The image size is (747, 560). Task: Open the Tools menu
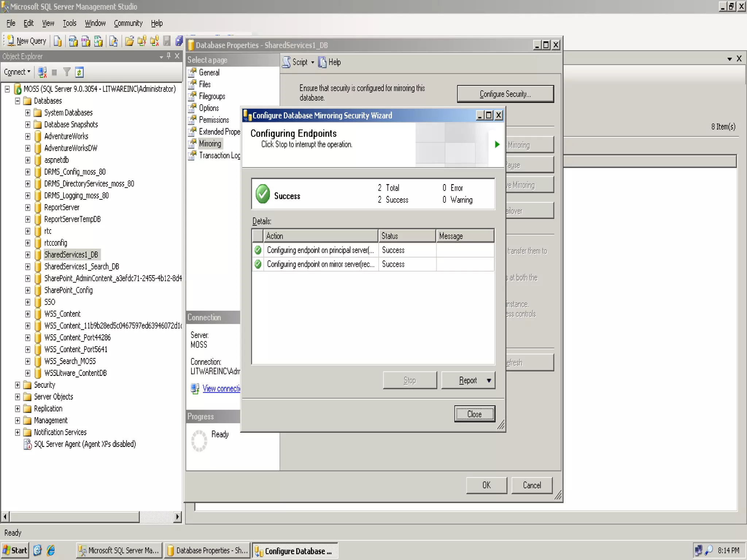coord(69,23)
